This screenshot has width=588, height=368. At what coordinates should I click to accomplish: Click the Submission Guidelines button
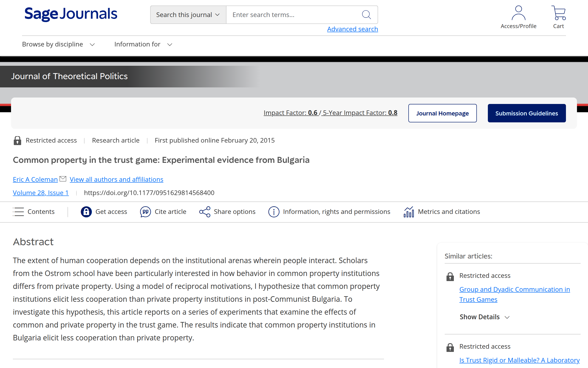[x=526, y=113]
